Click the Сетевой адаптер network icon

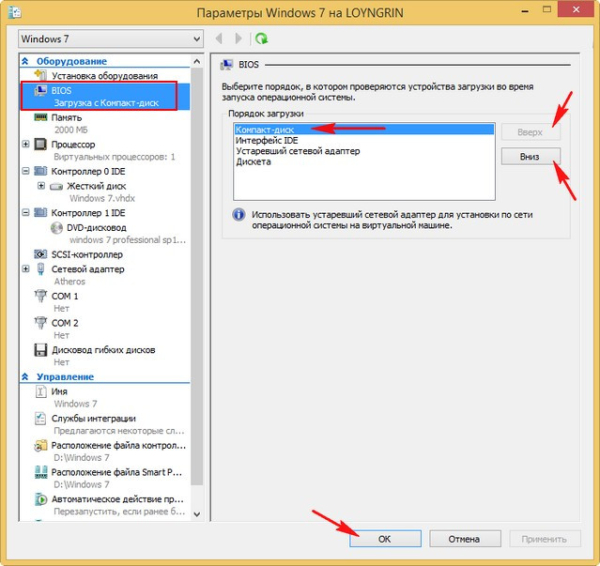click(41, 269)
